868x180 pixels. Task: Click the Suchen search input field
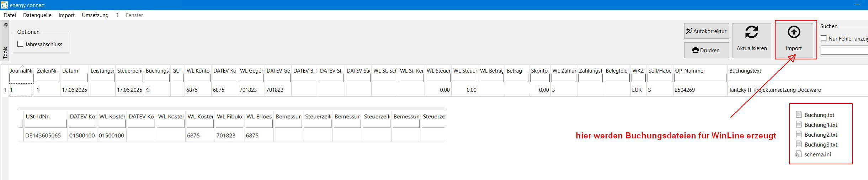[x=844, y=51]
